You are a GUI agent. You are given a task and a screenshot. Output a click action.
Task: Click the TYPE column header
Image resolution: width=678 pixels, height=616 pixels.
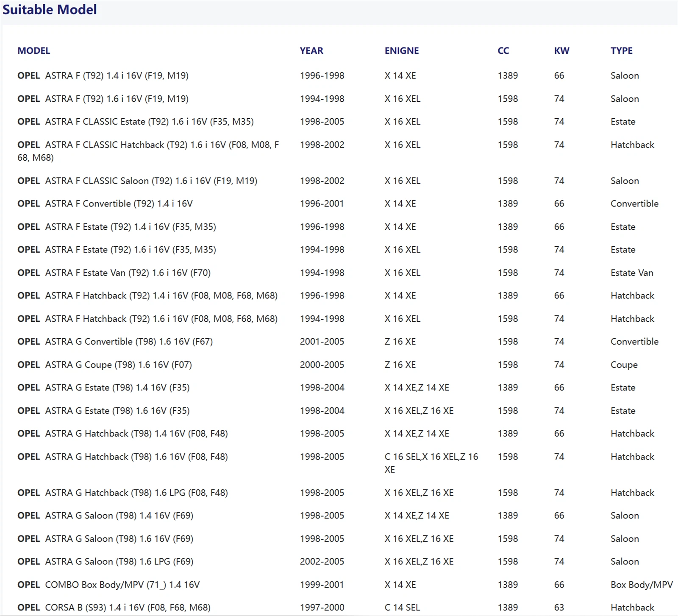(622, 51)
